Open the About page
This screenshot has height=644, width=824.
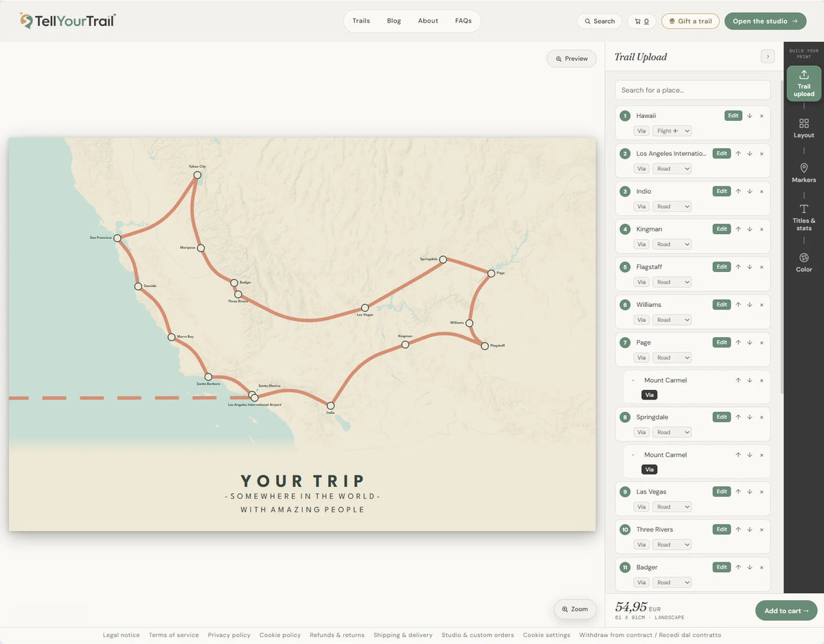pyautogui.click(x=428, y=21)
